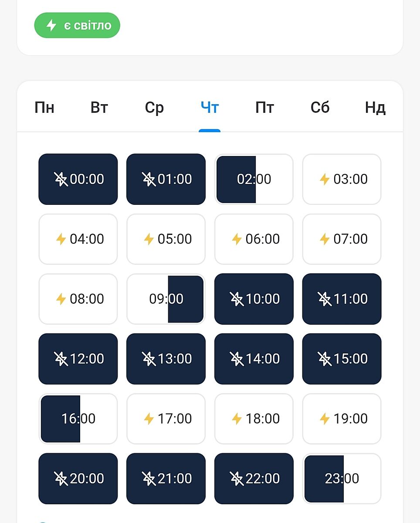Open the Пт day tab
This screenshot has width=420, height=523.
pyautogui.click(x=264, y=108)
